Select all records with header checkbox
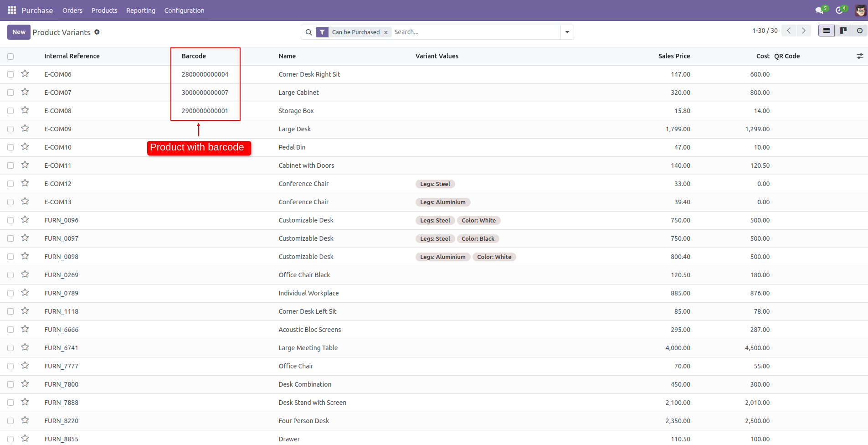Screen dimensions: 868x445 [x=10, y=57]
